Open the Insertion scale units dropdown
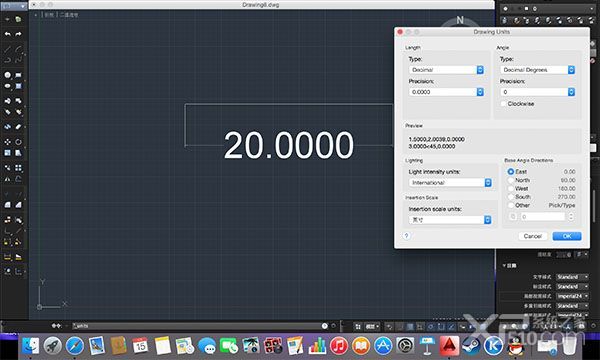The width and height of the screenshot is (600, 360). coord(450,220)
